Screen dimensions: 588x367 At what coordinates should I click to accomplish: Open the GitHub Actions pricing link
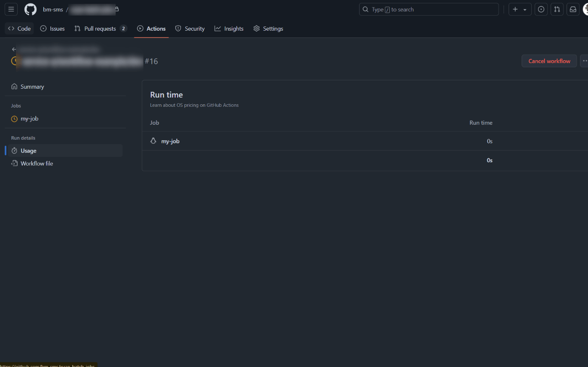tap(194, 105)
